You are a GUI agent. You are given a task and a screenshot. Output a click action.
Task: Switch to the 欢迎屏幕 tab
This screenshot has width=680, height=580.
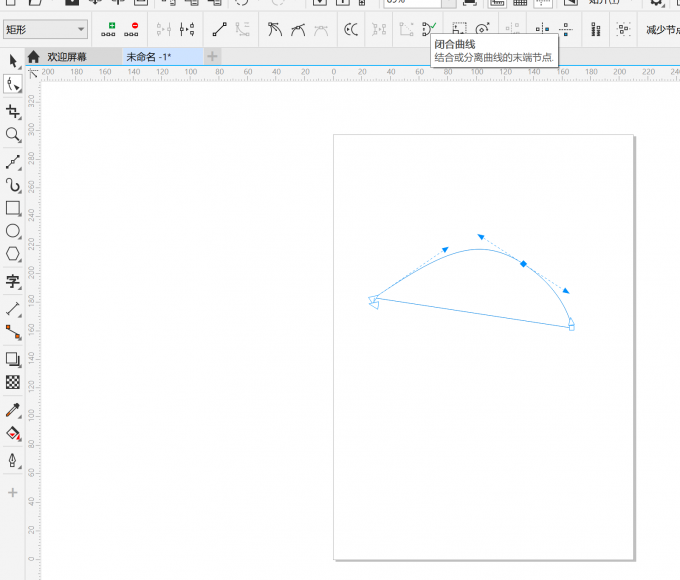[x=68, y=57]
